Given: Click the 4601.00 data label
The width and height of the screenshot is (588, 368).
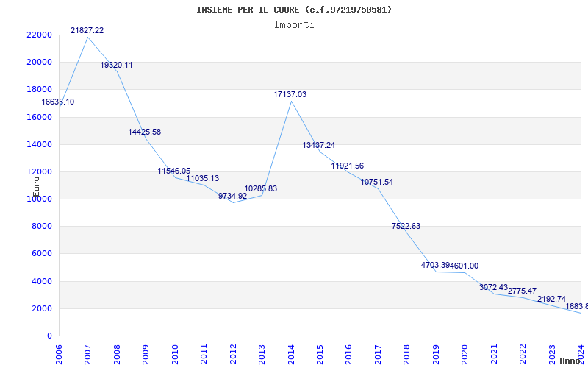Looking at the screenshot, I should coord(465,266).
